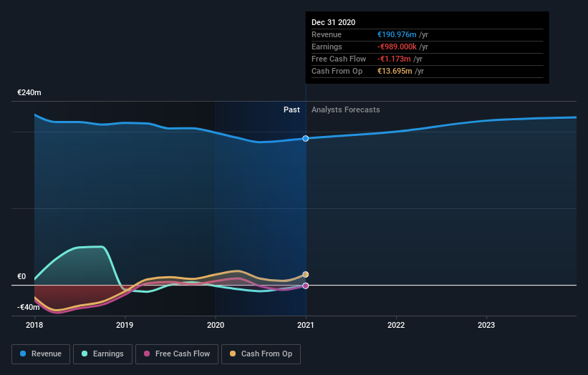
Task: Click the €0 y-axis label
Action: (21, 276)
